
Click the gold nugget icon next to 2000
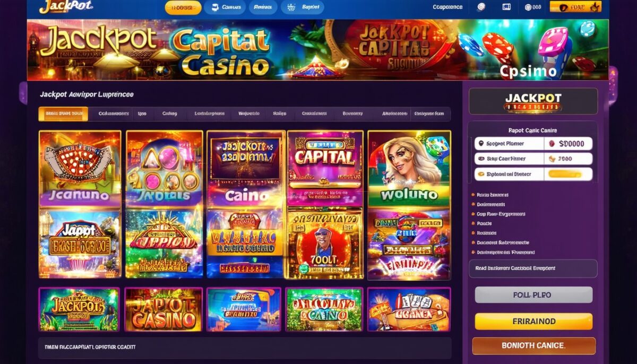[x=552, y=159]
